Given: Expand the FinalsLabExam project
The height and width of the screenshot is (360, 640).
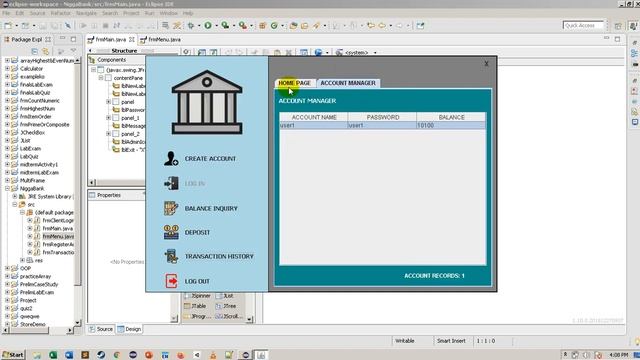Looking at the screenshot, I should click(x=7, y=84).
